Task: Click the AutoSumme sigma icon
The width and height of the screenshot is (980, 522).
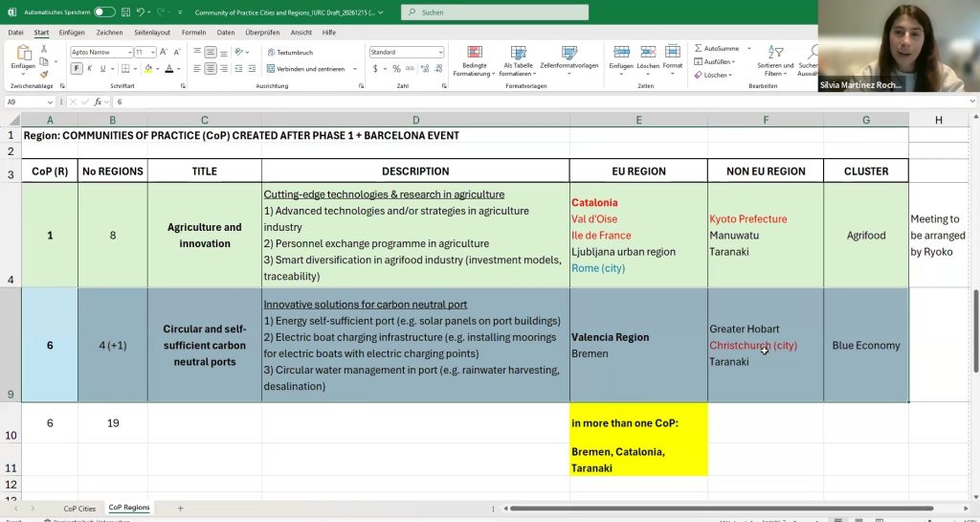Action: point(698,48)
